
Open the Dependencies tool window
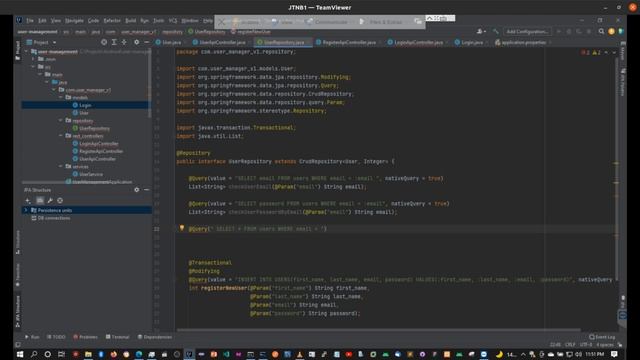click(155, 337)
